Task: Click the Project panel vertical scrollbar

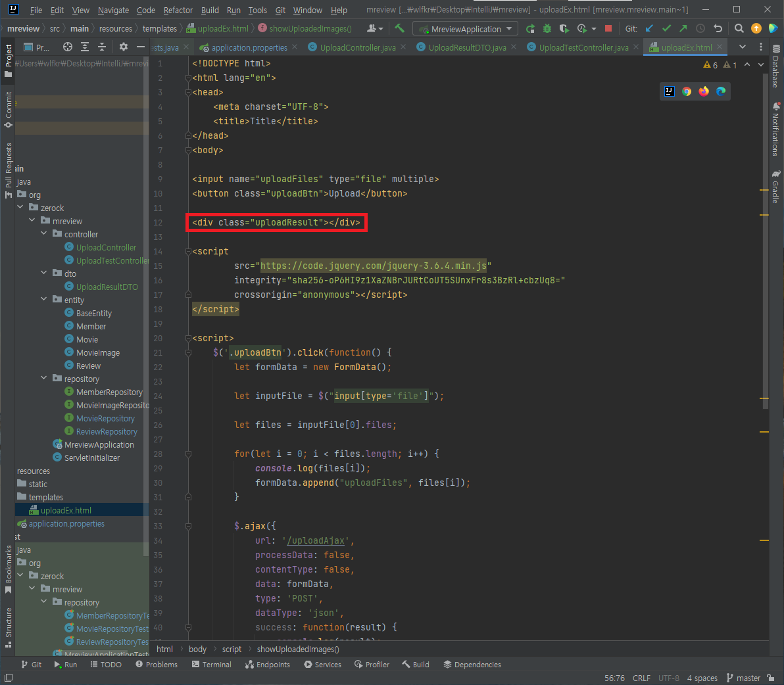Action: click(x=146, y=305)
